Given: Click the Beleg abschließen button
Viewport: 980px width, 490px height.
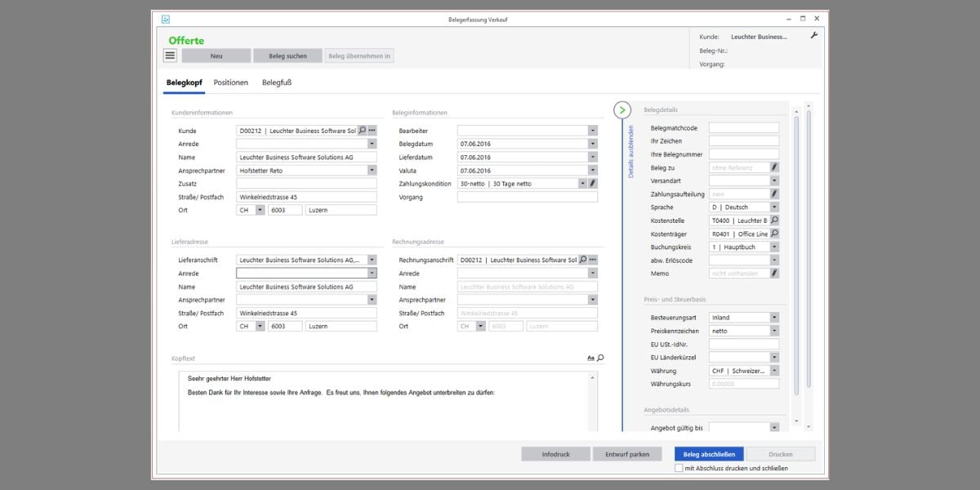Looking at the screenshot, I should (x=708, y=454).
